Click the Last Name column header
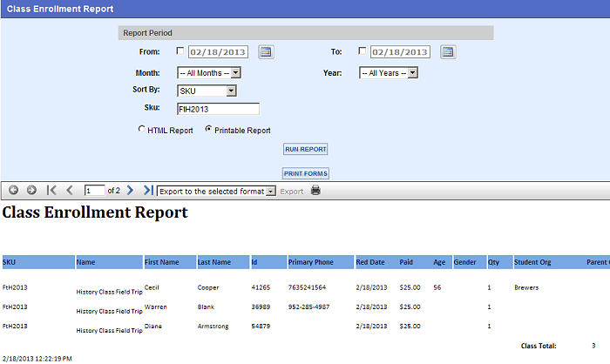 [223, 262]
